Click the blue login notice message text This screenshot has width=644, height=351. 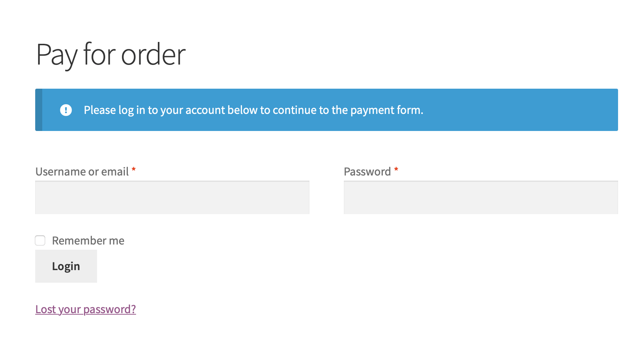point(253,110)
